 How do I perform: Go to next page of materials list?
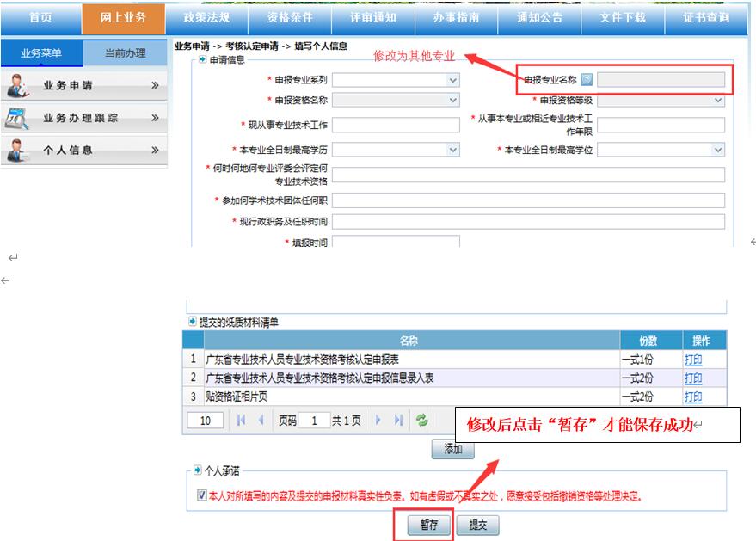pyautogui.click(x=378, y=421)
